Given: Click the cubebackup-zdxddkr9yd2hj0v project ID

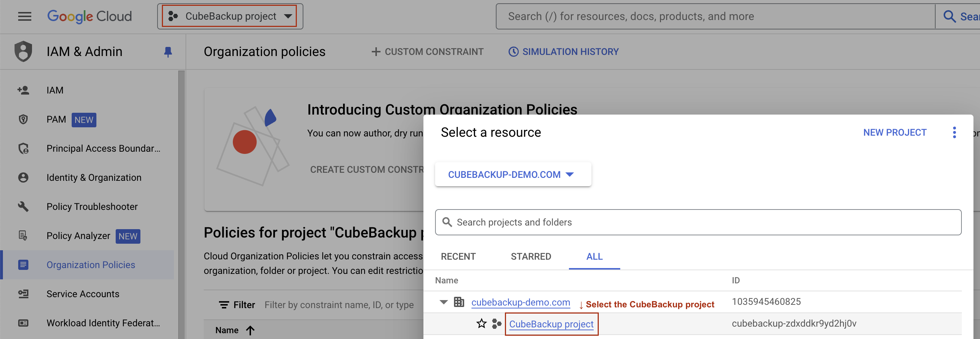Looking at the screenshot, I should [x=794, y=323].
